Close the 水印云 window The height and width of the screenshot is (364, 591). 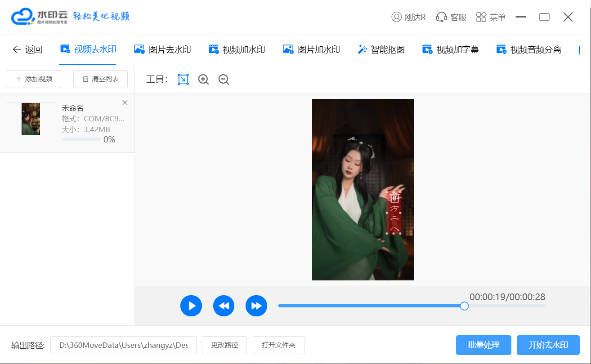(568, 17)
